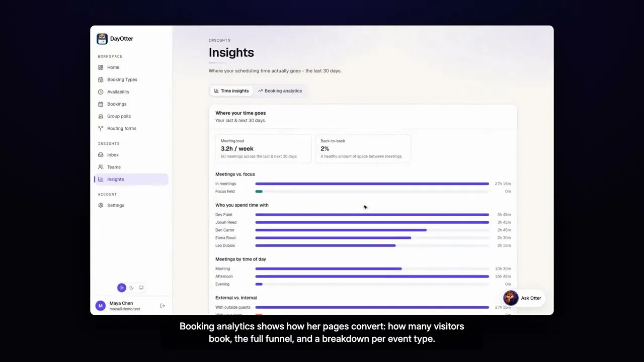Switch to the Time insights tab
The image size is (644, 362).
(x=231, y=91)
